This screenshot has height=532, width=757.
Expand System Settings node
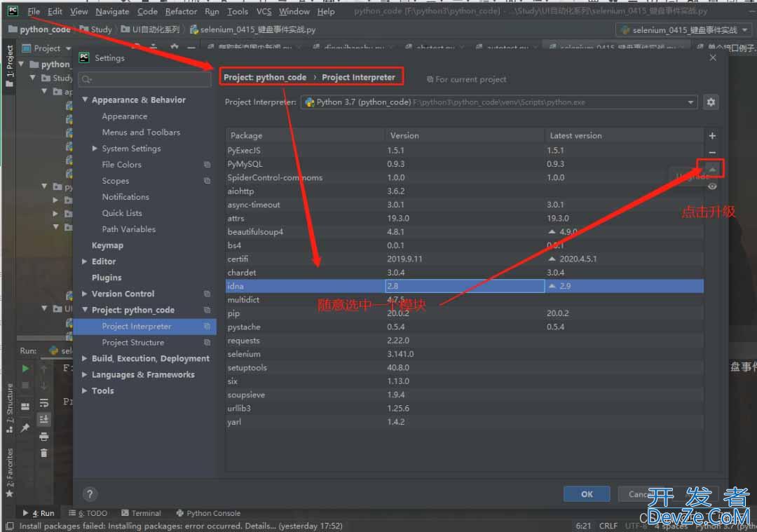pyautogui.click(x=95, y=149)
